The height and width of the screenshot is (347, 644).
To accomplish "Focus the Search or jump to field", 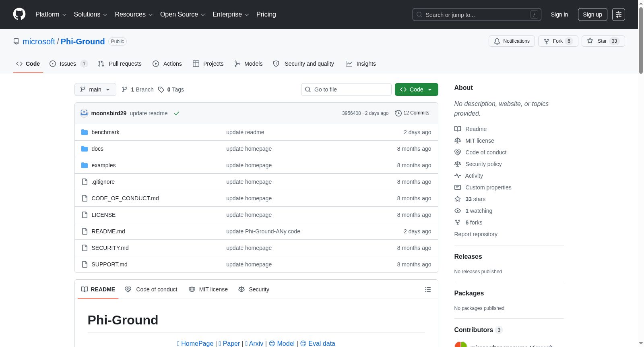I will coord(477,15).
